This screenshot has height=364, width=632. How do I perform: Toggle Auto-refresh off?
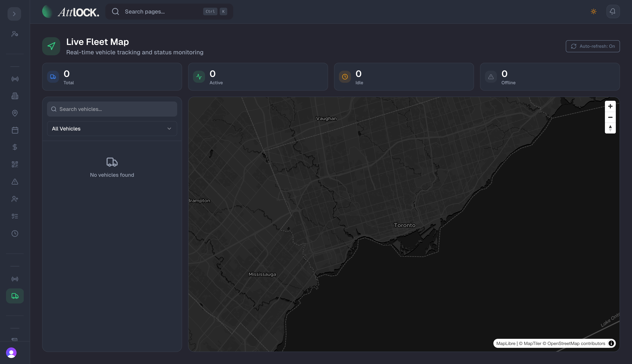pos(592,46)
